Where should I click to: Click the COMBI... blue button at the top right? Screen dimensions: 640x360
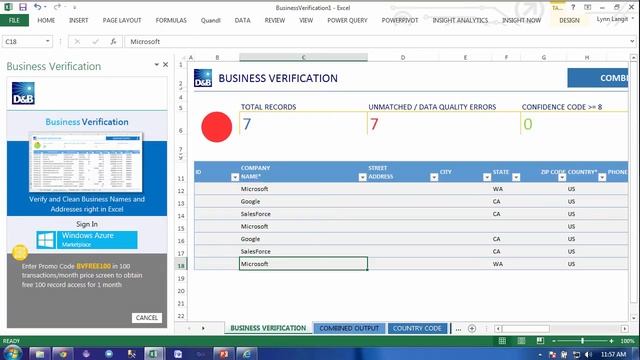[598, 78]
